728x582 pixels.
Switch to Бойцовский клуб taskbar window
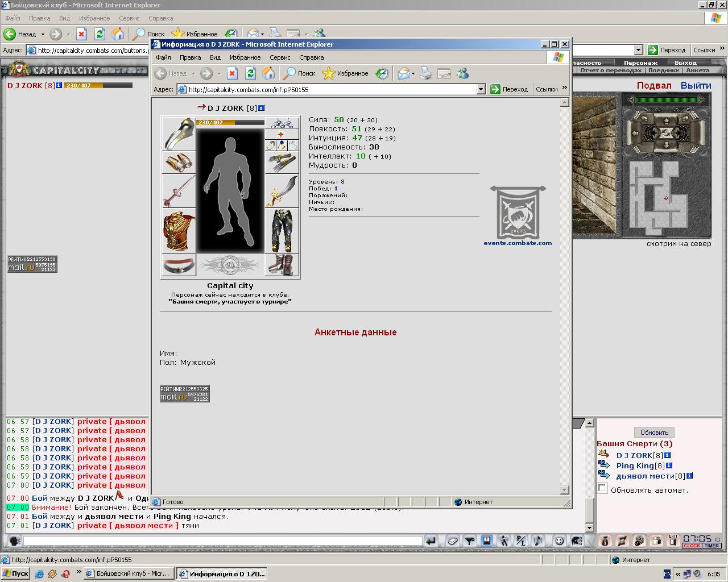coord(129,573)
